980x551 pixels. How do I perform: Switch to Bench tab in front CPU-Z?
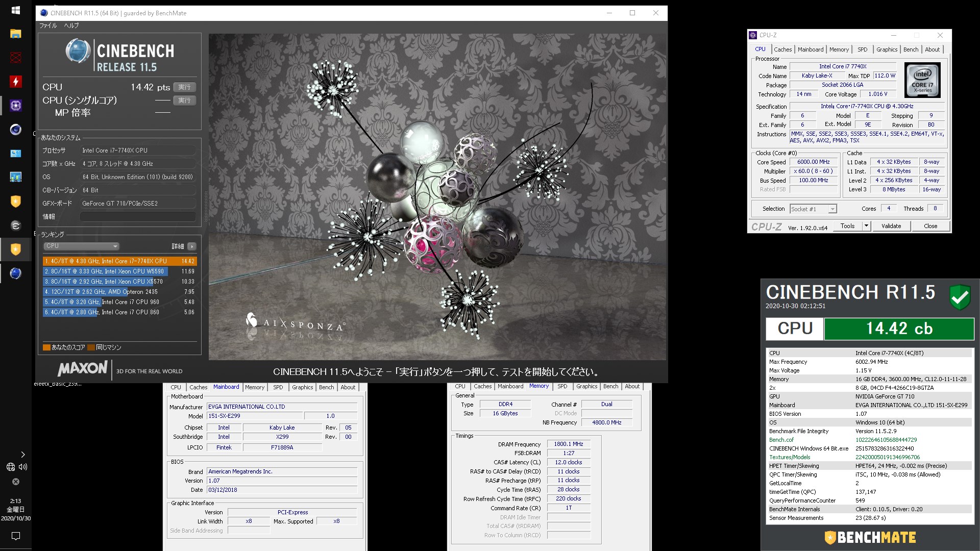coord(911,49)
